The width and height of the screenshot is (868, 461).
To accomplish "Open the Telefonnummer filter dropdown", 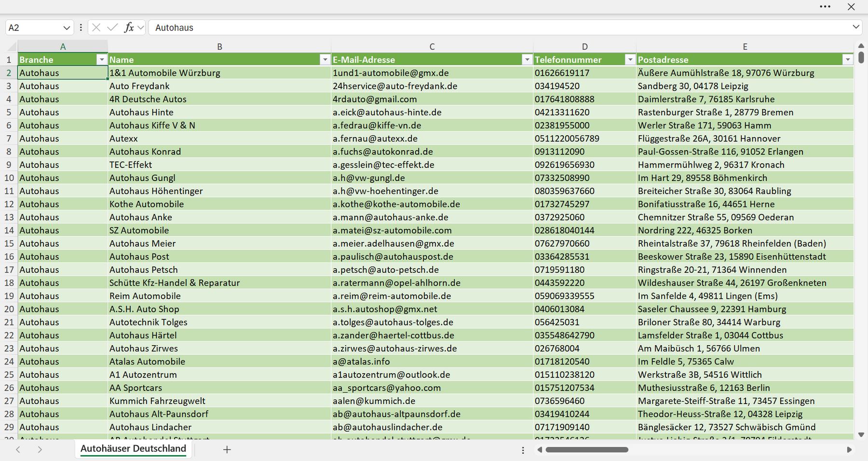I will pyautogui.click(x=630, y=59).
